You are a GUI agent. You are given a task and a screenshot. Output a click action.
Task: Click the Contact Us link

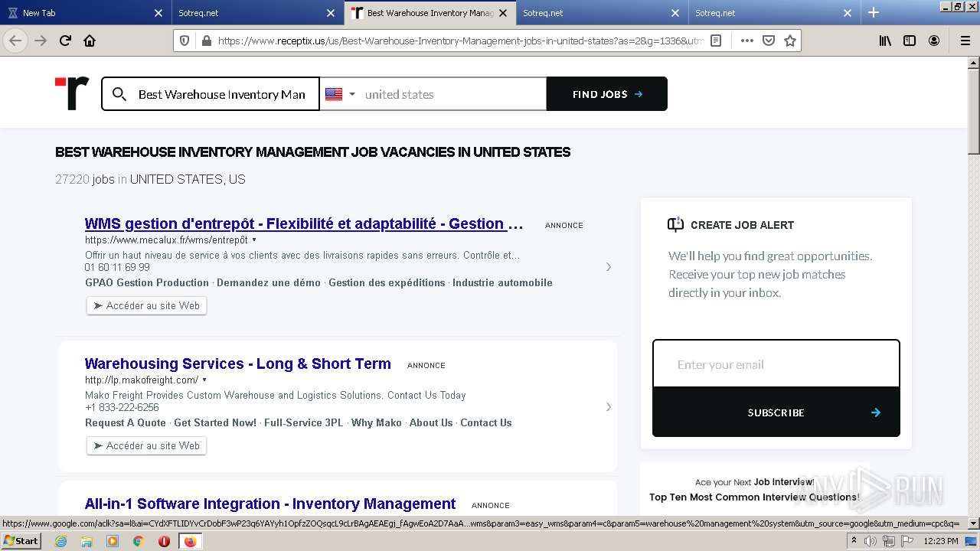[x=486, y=422]
